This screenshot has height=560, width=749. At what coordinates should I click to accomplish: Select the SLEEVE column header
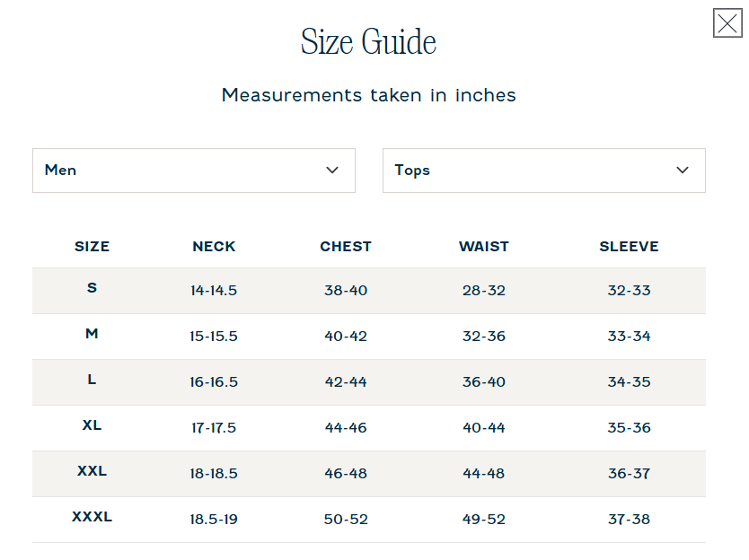point(629,246)
